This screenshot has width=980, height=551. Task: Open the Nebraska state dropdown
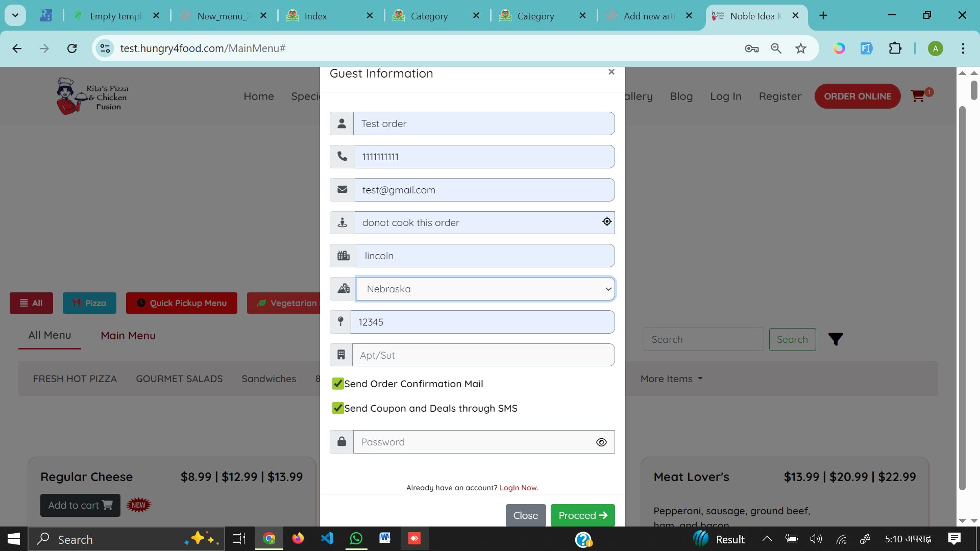(485, 289)
